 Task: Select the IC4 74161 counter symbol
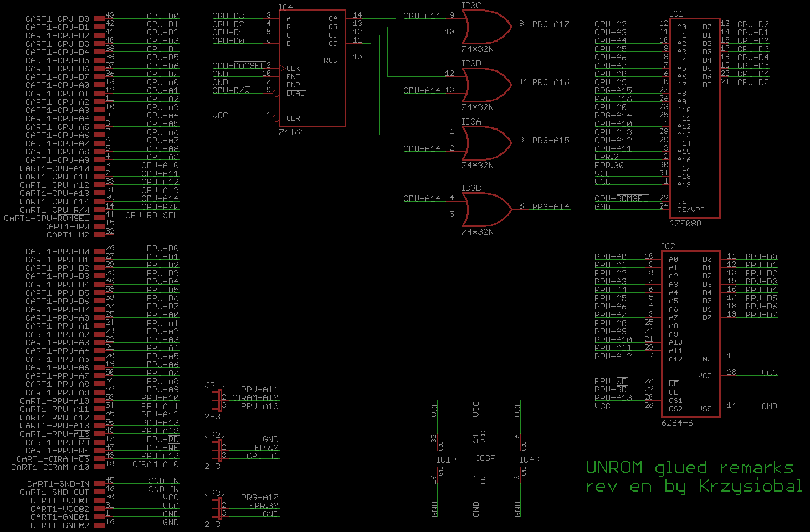[312, 66]
